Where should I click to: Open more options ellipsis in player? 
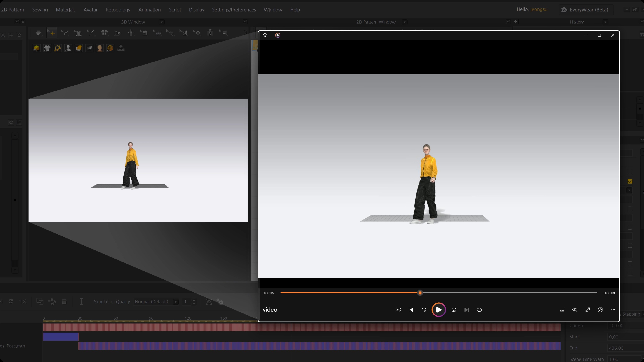coord(613,310)
